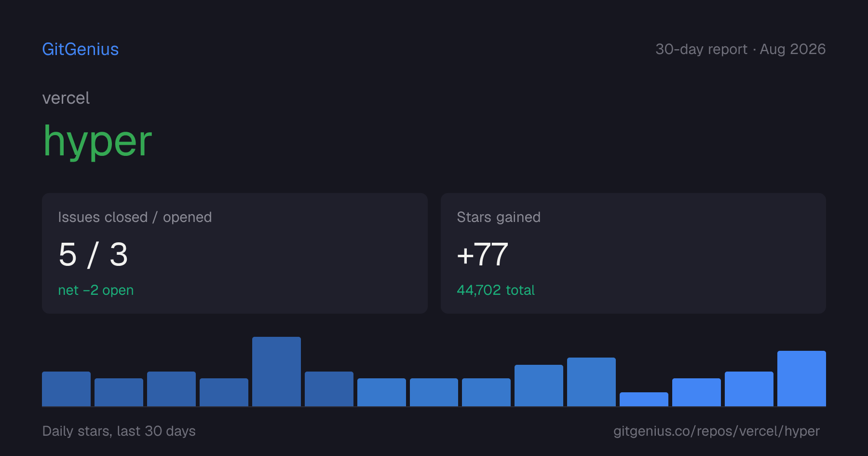The width and height of the screenshot is (868, 456).
Task: Select the "Issues closed / opened" label
Action: point(135,217)
